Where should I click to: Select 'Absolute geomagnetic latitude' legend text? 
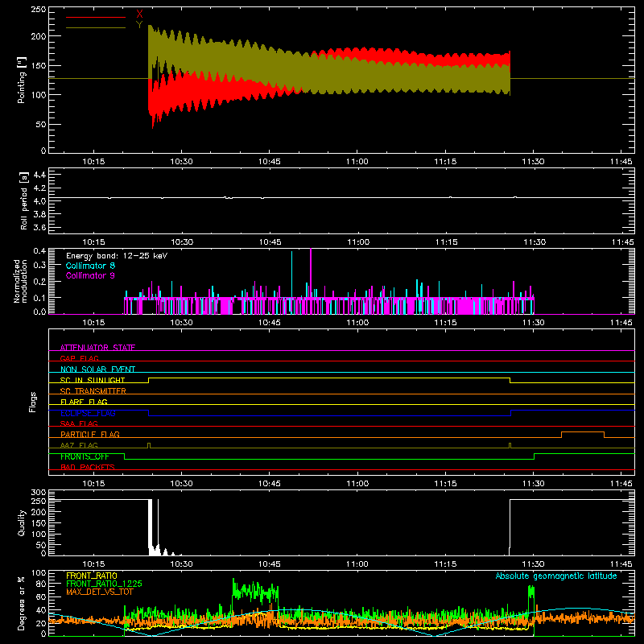click(556, 576)
